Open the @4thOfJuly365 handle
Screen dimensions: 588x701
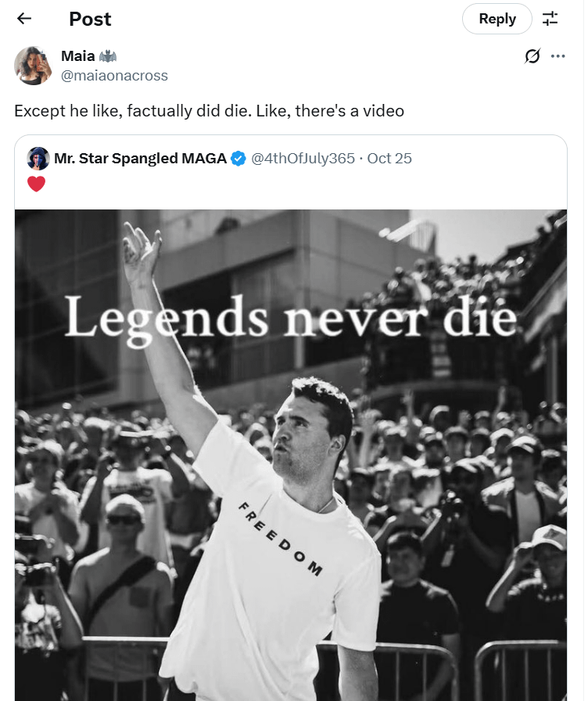[303, 159]
